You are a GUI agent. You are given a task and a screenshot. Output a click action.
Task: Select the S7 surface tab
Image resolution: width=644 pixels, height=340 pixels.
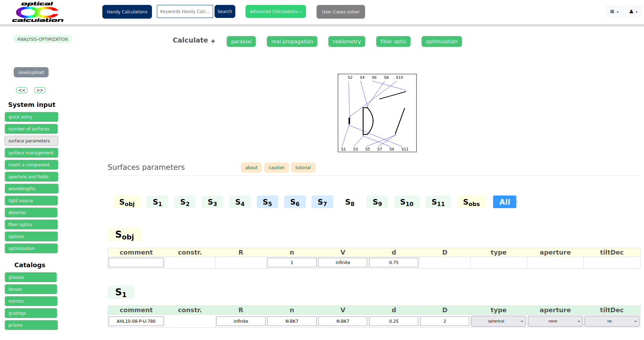coord(322,202)
